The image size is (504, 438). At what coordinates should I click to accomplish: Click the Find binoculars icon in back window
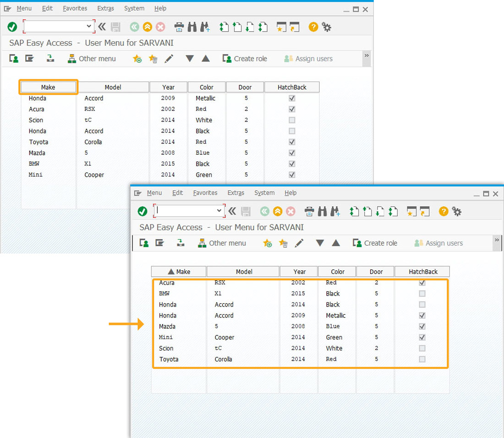pyautogui.click(x=192, y=27)
